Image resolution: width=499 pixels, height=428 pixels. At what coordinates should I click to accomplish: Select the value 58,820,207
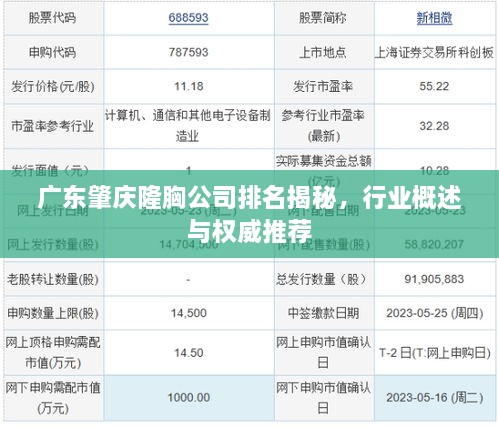(x=434, y=245)
